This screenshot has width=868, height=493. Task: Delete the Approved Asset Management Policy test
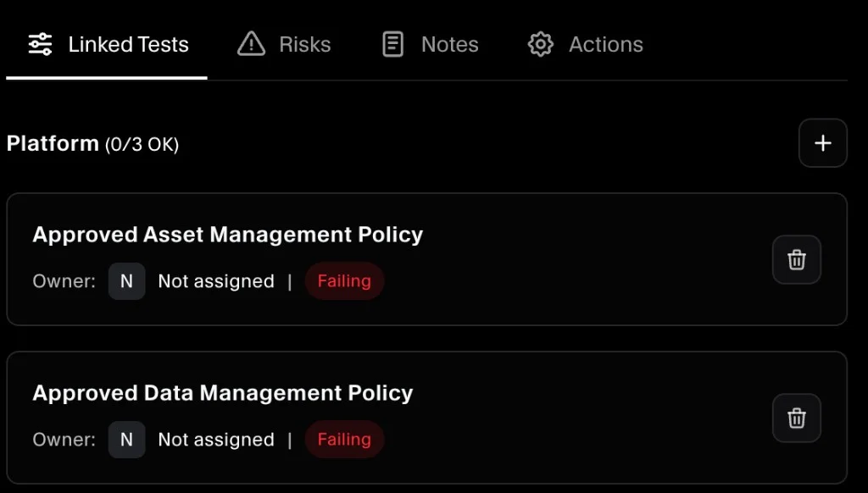click(x=796, y=259)
